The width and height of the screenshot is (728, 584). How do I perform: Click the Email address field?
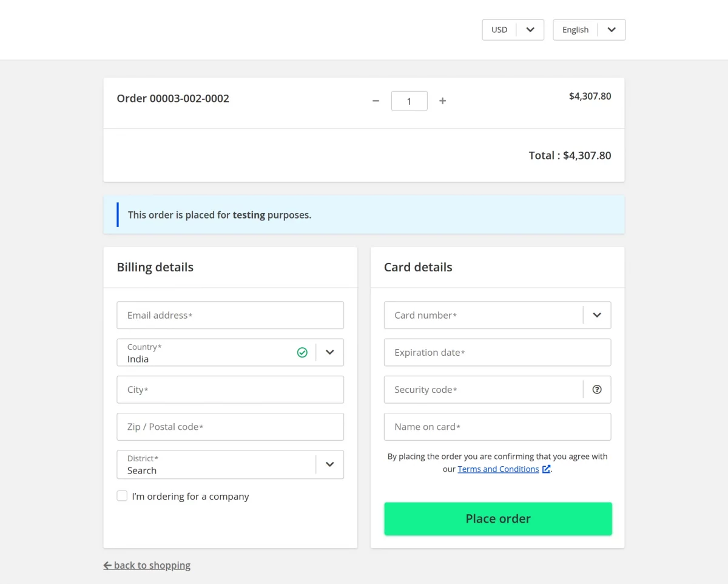[x=230, y=315]
